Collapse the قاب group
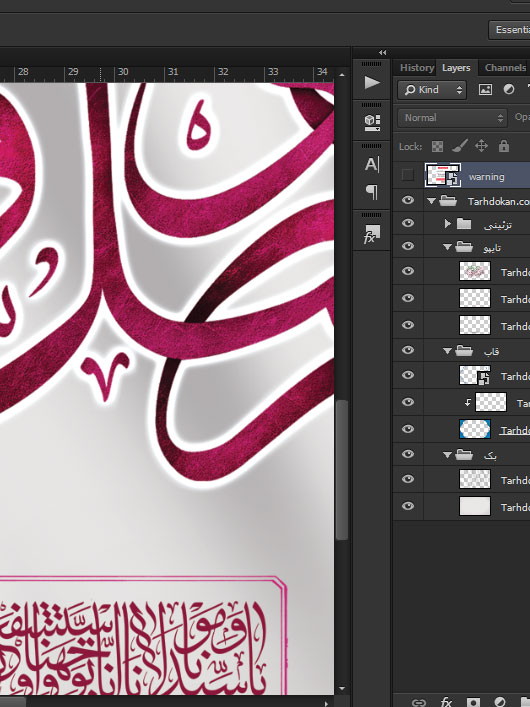This screenshot has height=707, width=530. pos(447,351)
